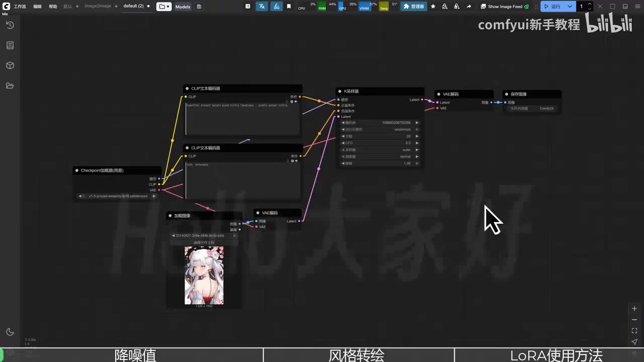Screen dimensions: 644x362
Task: Click the 运行 run button
Action: tap(552, 7)
